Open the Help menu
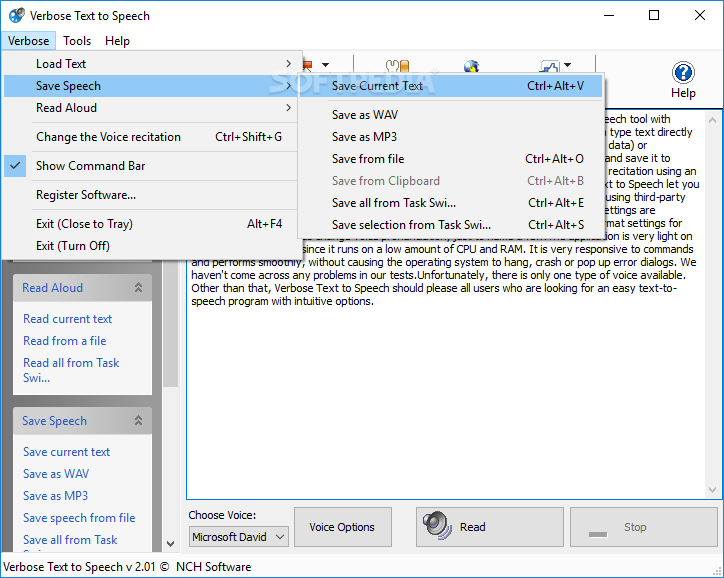Viewport: 724px width, 578px height. pos(117,41)
